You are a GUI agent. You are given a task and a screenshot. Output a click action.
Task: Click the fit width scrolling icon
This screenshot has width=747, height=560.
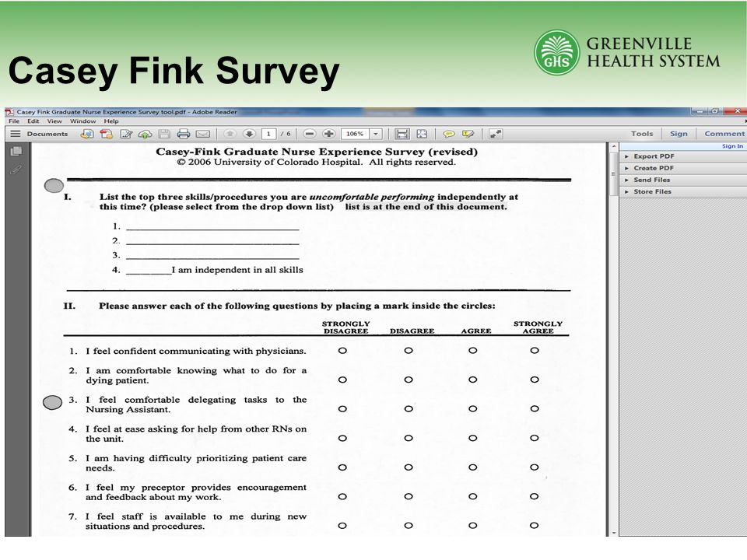tap(402, 134)
